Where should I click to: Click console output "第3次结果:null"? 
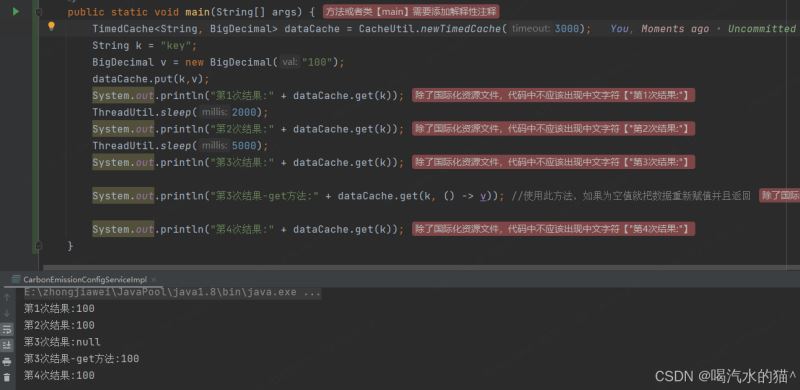click(x=62, y=342)
